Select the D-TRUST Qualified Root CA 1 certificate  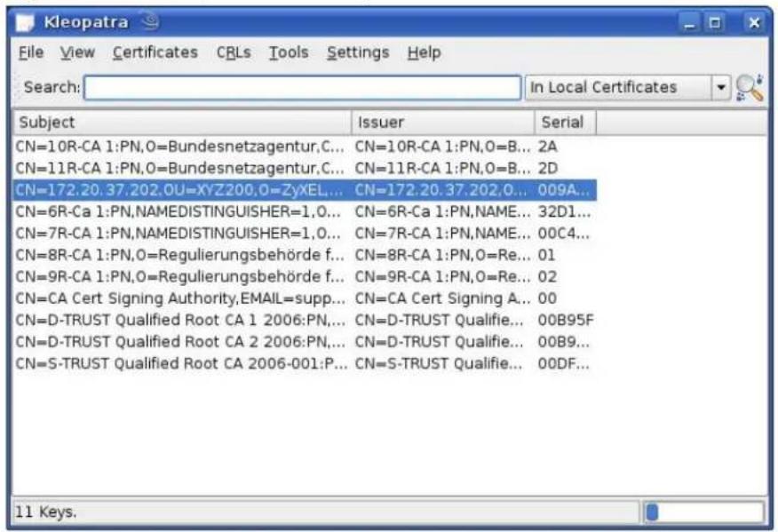305,320
